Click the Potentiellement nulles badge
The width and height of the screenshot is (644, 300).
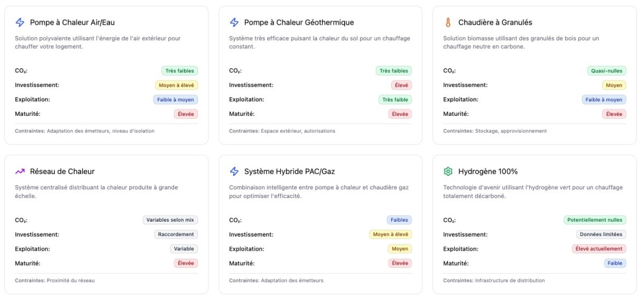[595, 219]
